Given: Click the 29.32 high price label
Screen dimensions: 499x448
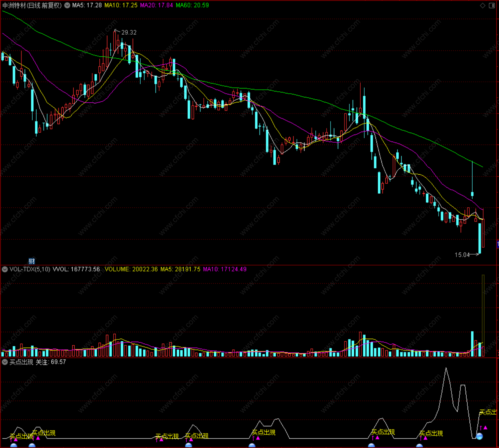Looking at the screenshot, I should [129, 32].
